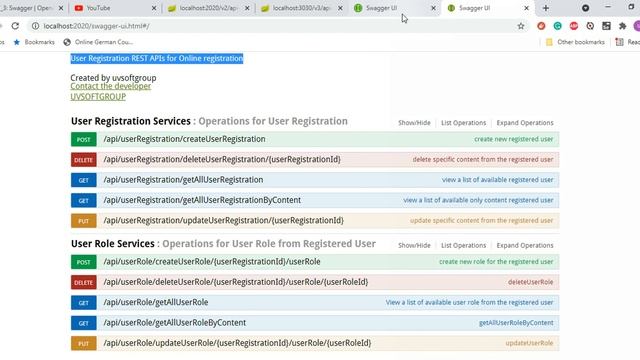Expand the createUserRole/{userRegistrationId}/userRole path

pyautogui.click(x=212, y=262)
